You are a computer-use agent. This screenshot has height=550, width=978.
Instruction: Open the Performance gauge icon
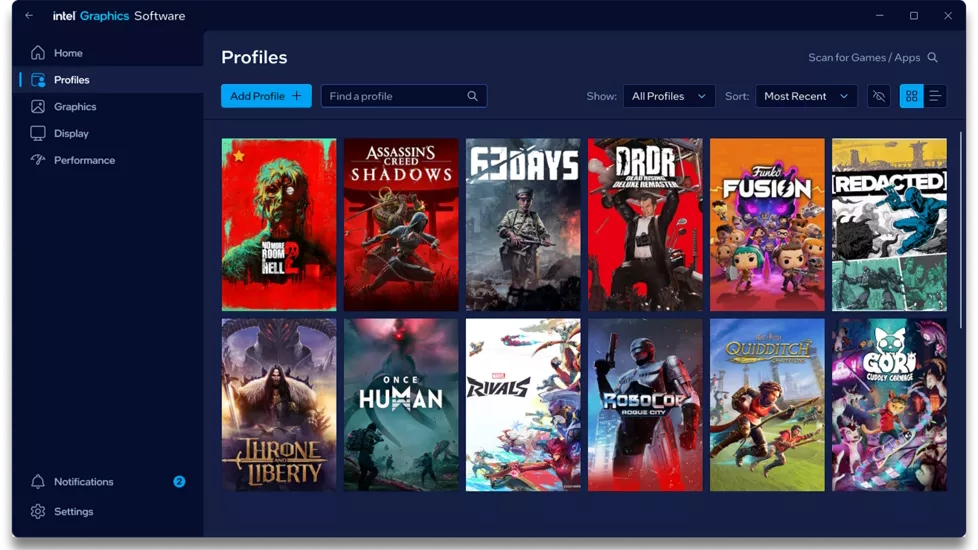(x=38, y=160)
